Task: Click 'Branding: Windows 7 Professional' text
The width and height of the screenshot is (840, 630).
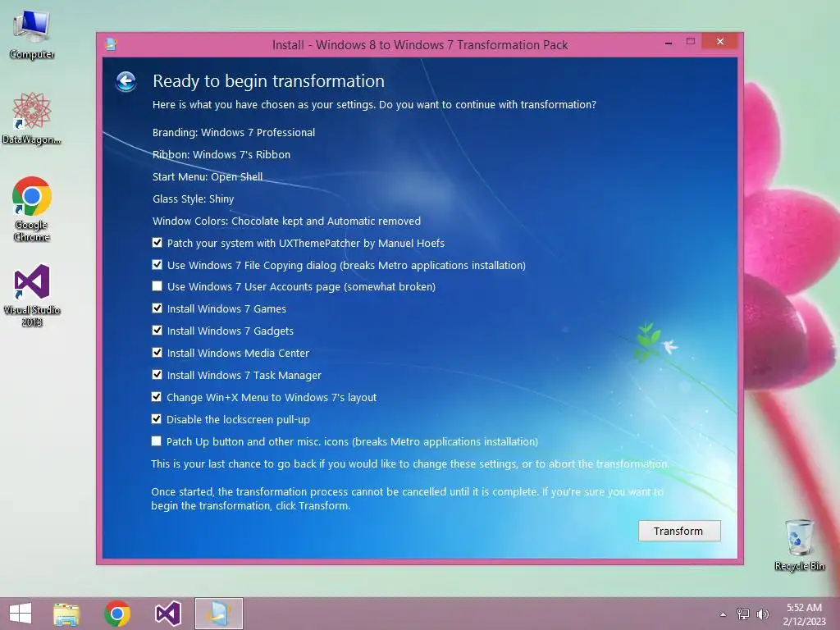Action: (234, 132)
